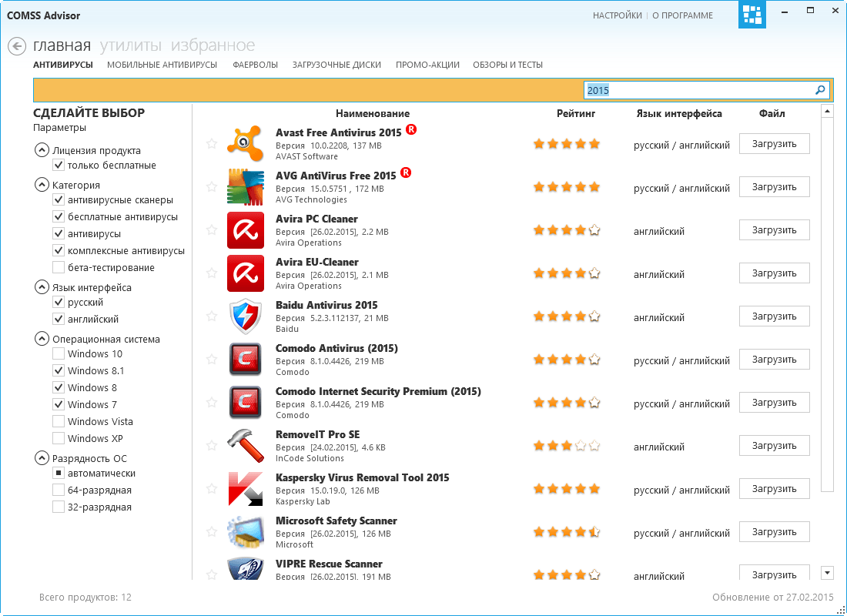
Task: Click the AVG AntiVirus Free logo
Action: 245,187
